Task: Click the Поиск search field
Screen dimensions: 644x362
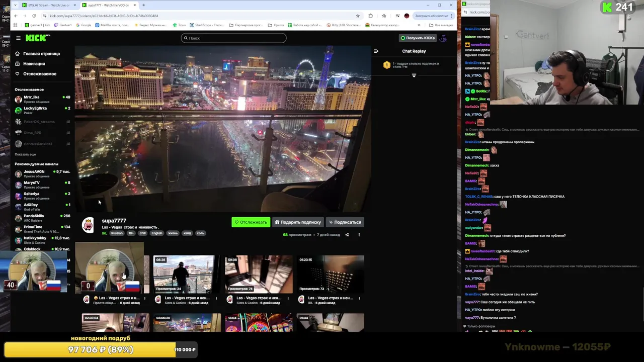Action: click(x=233, y=38)
